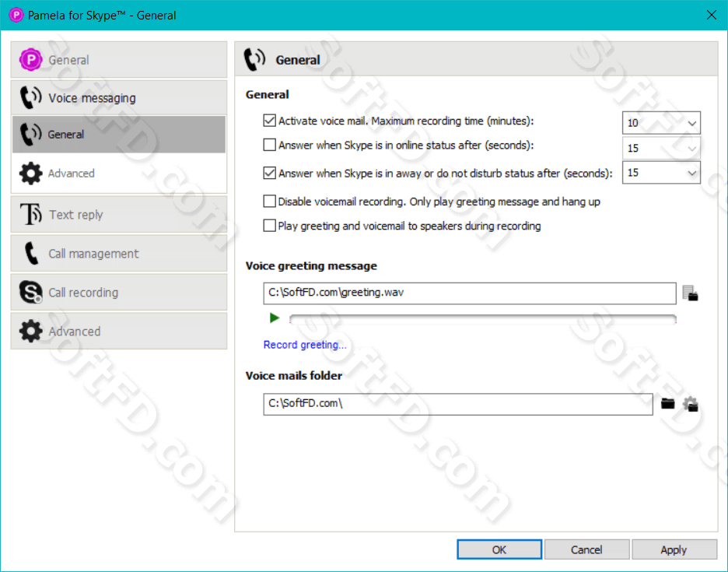Open the General section with pink P icon
Image resolution: width=728 pixels, height=572 pixels.
119,60
